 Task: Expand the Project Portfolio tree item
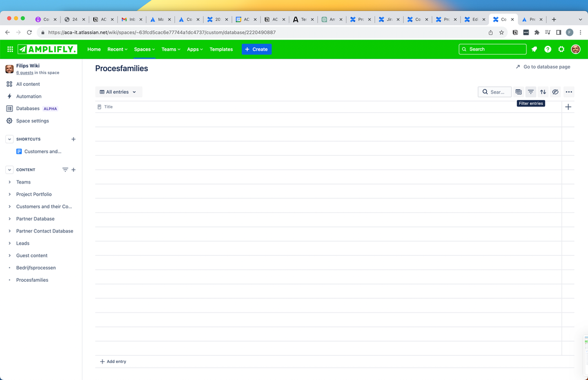tap(9, 194)
